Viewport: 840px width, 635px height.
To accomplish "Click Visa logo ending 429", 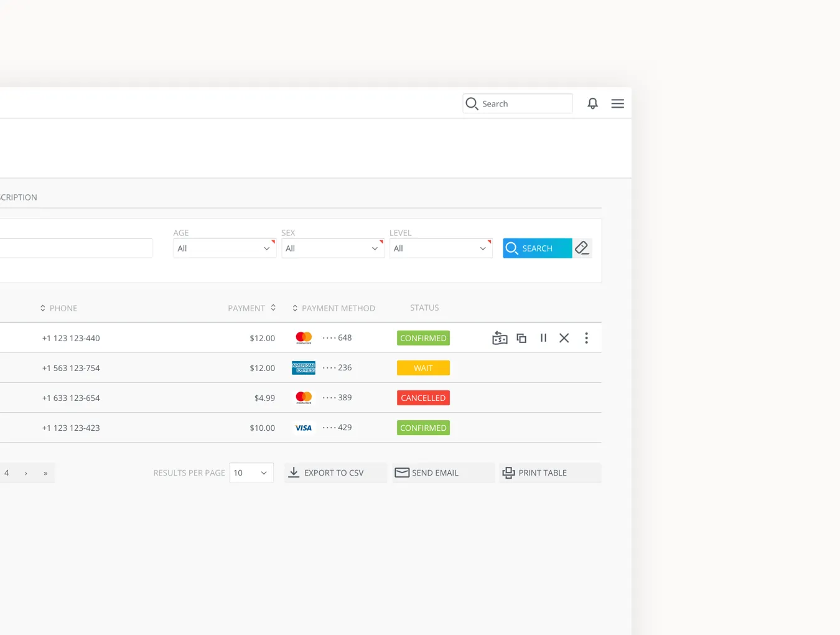I will (x=304, y=428).
